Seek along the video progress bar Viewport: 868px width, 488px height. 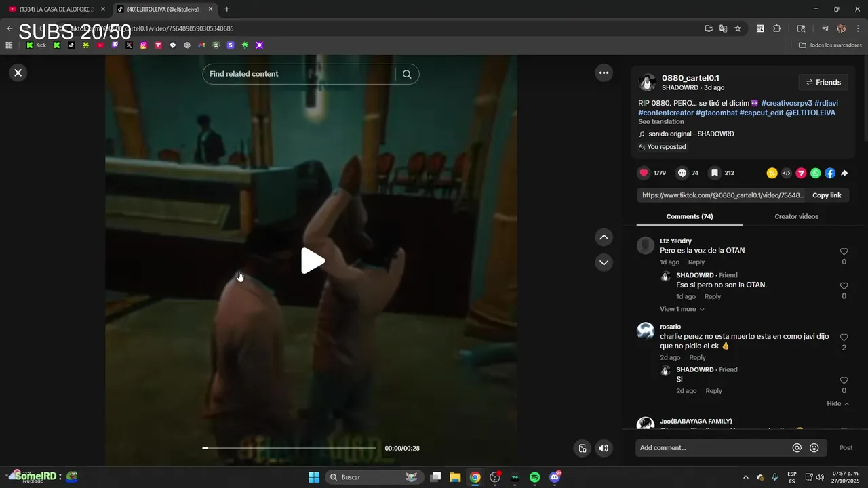point(289,448)
